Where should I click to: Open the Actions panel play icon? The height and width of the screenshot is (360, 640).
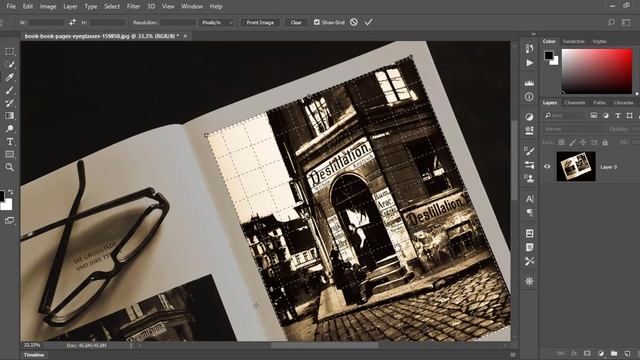point(529,63)
